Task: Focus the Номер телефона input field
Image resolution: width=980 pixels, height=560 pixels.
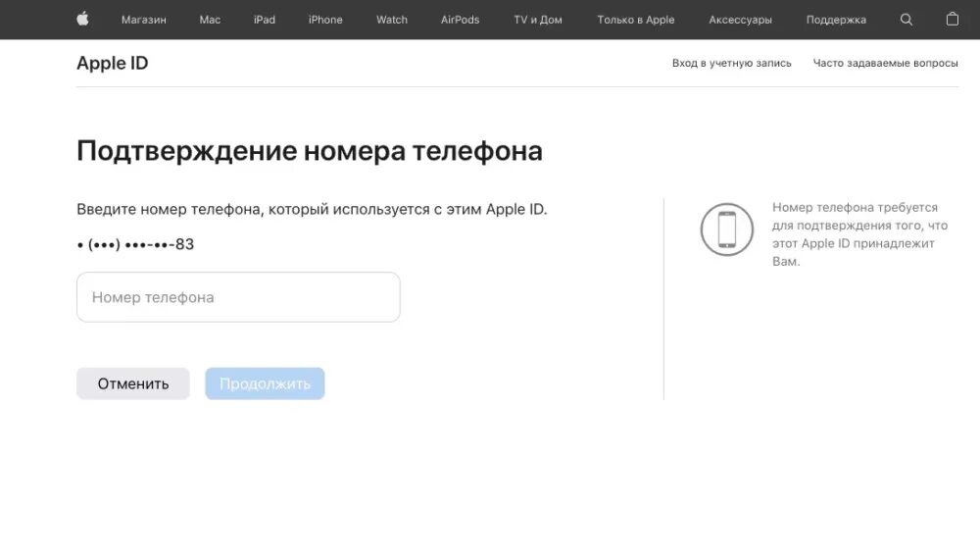Action: pyautogui.click(x=238, y=297)
